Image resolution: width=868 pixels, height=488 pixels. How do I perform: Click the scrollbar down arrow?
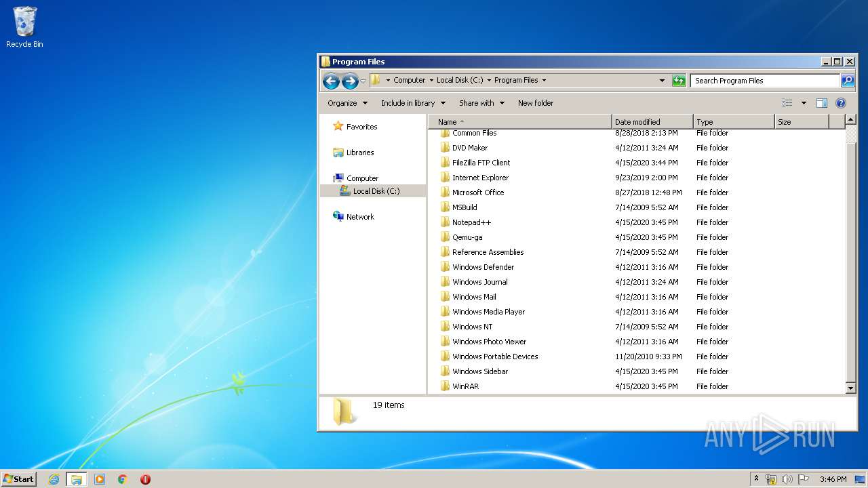coord(851,388)
